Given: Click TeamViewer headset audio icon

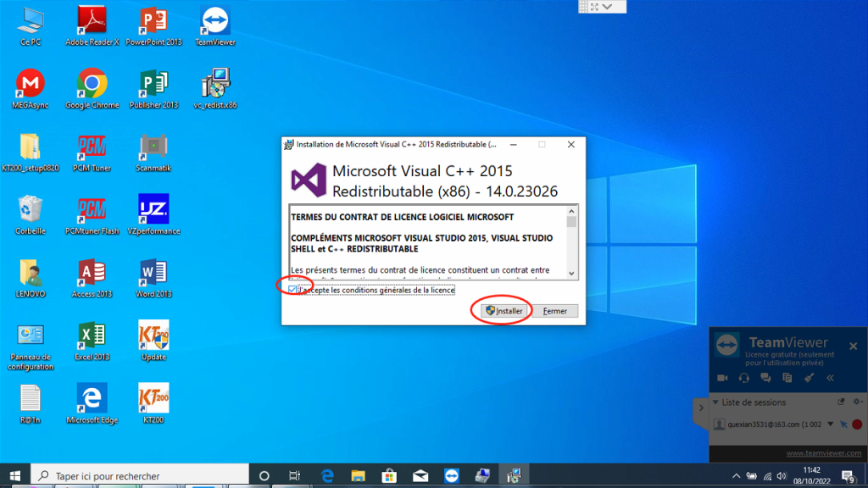Looking at the screenshot, I should [744, 378].
